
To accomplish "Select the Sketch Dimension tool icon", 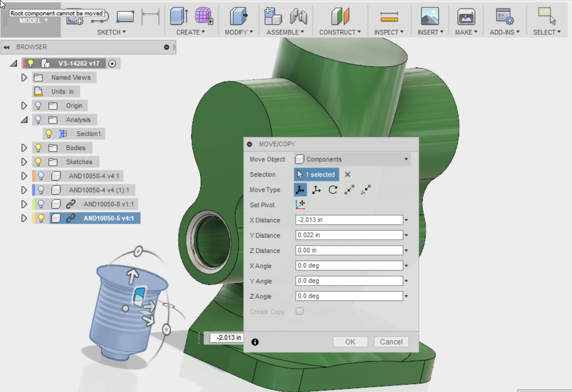I will click(x=151, y=16).
